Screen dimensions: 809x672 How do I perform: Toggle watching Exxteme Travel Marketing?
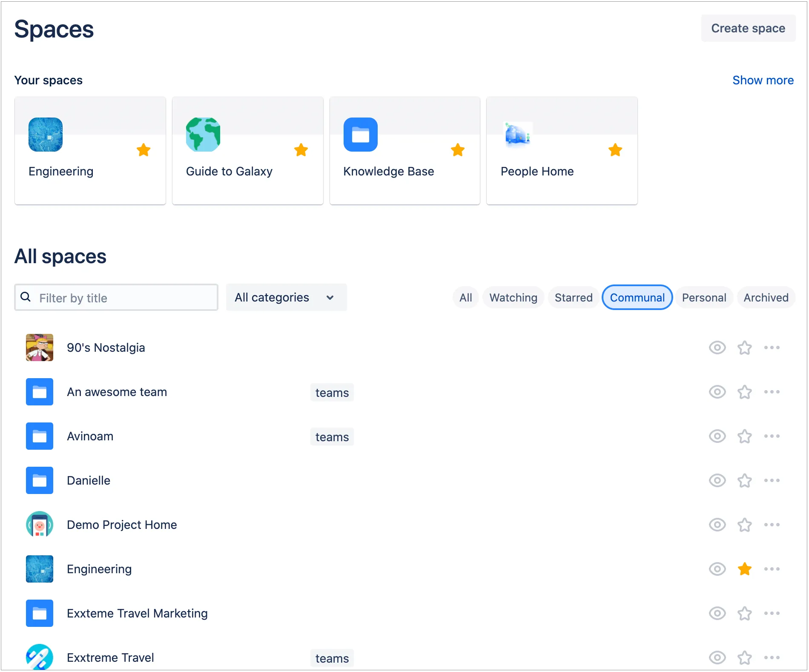coord(717,613)
